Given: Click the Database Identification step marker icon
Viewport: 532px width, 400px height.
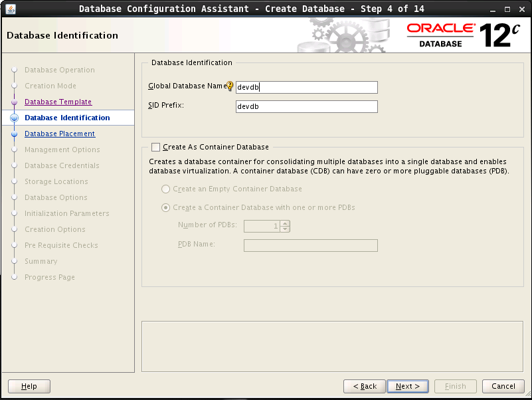Looking at the screenshot, I should coord(14,118).
